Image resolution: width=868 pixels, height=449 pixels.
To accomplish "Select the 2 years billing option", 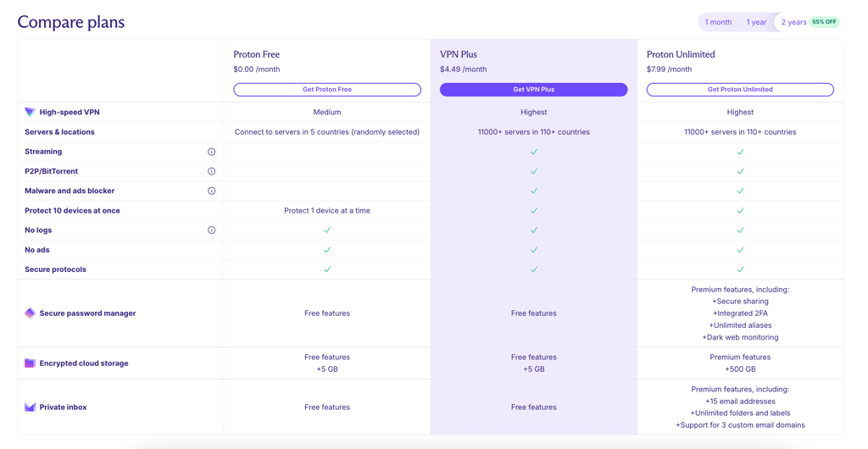I will (793, 22).
